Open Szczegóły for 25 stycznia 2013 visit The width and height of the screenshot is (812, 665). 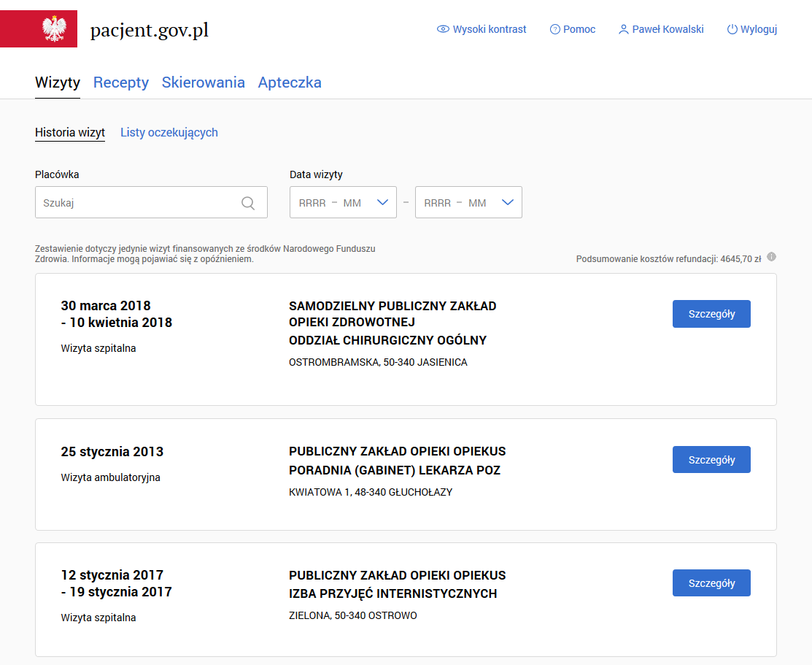pos(711,460)
